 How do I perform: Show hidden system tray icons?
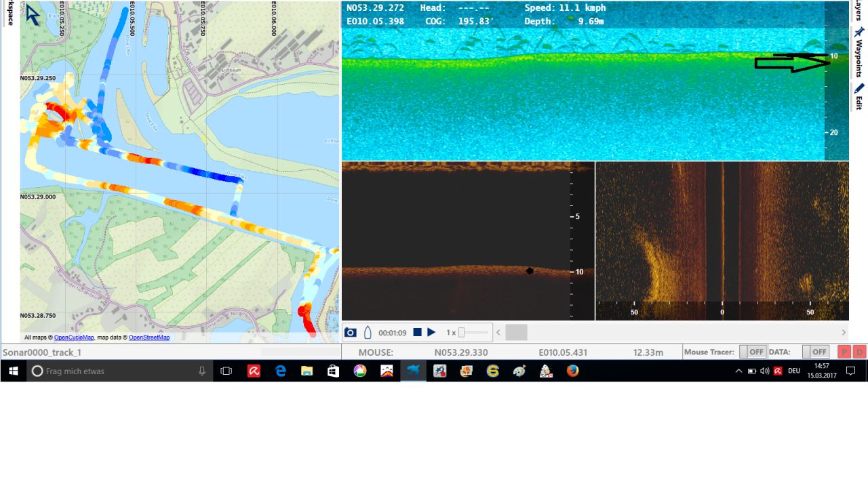(738, 371)
